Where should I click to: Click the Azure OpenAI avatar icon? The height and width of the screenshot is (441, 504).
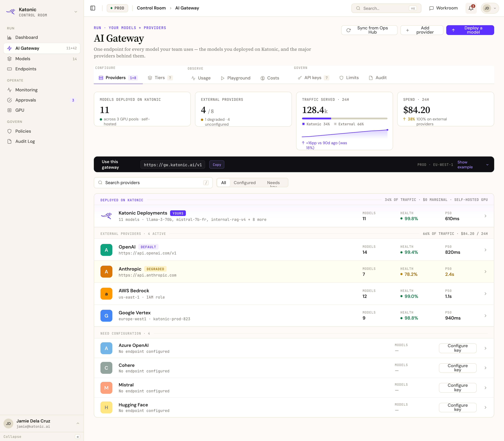(x=106, y=348)
